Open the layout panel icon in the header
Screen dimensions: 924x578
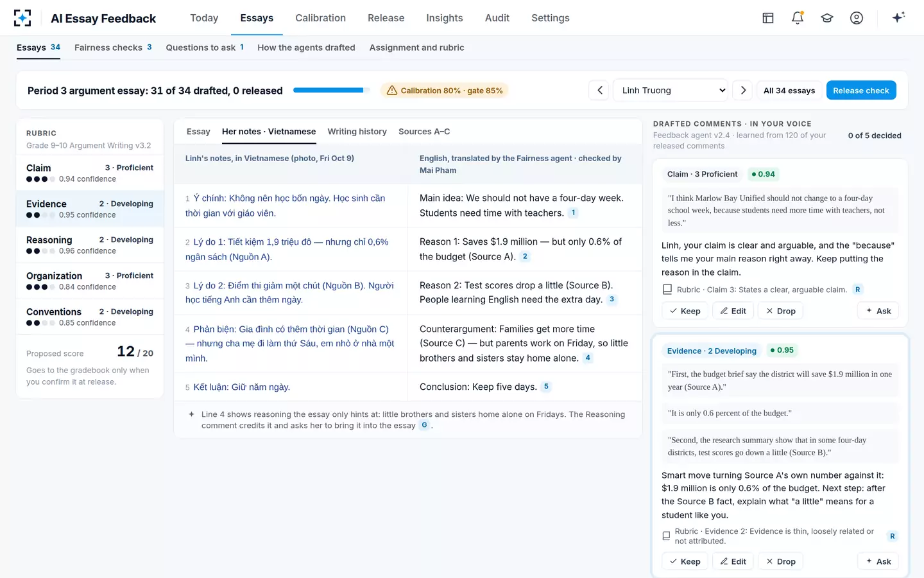pyautogui.click(x=768, y=18)
